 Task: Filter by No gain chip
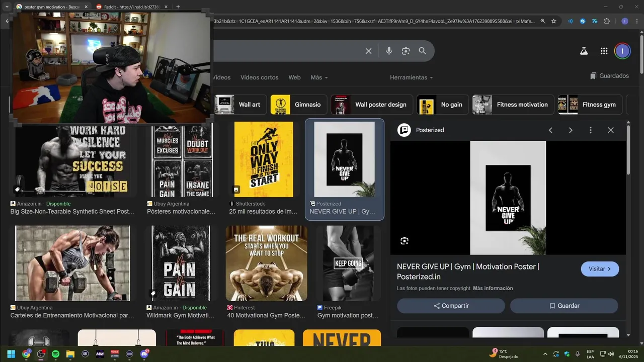442,105
